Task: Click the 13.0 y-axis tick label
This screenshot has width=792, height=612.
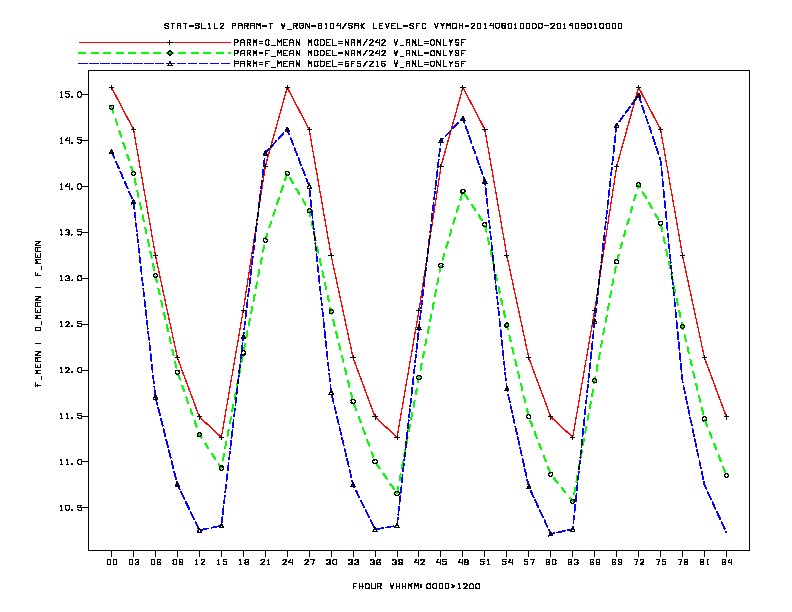Action: click(70, 278)
